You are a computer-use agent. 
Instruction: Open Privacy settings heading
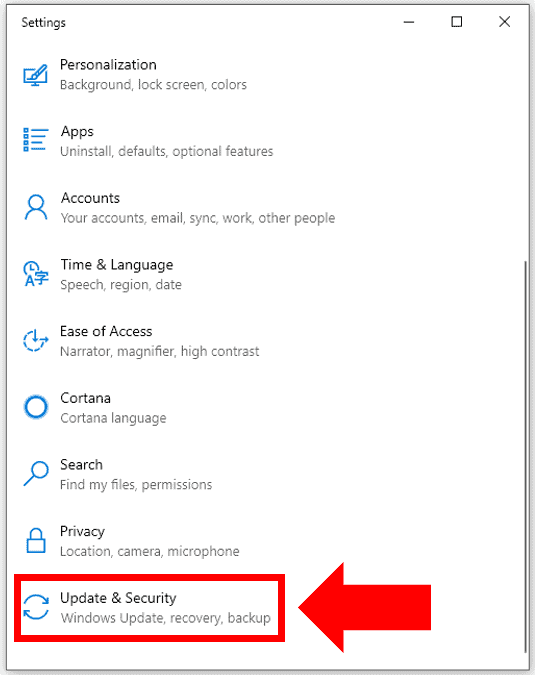point(82,532)
